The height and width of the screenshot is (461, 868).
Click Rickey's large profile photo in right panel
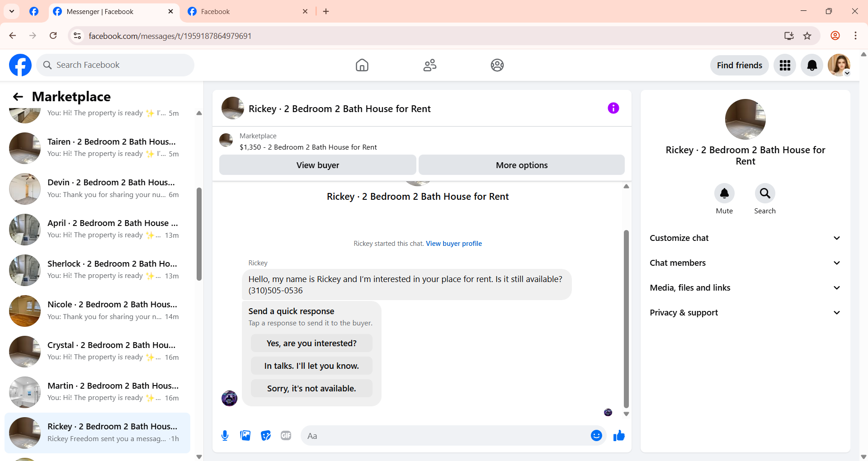point(745,119)
